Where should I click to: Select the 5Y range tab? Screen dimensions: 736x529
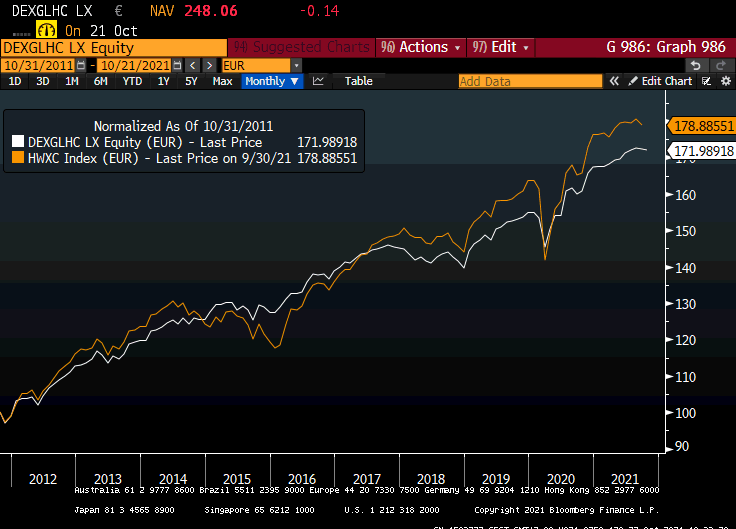(191, 81)
